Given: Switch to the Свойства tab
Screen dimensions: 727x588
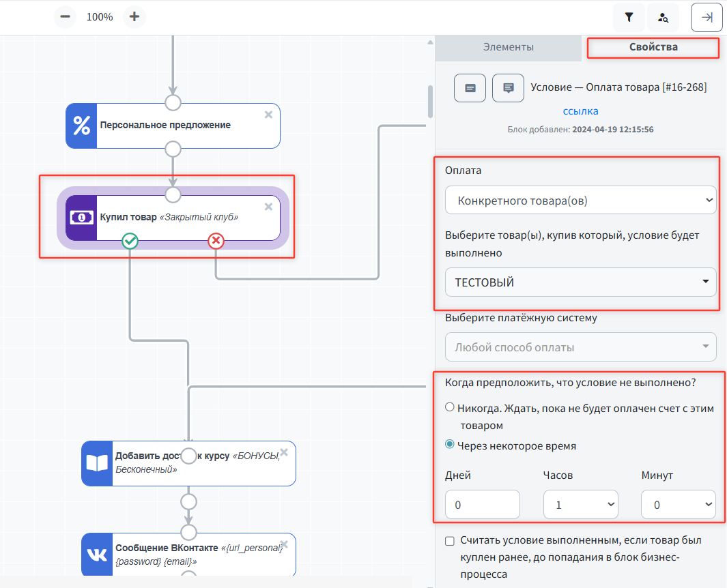Looking at the screenshot, I should click(x=653, y=48).
